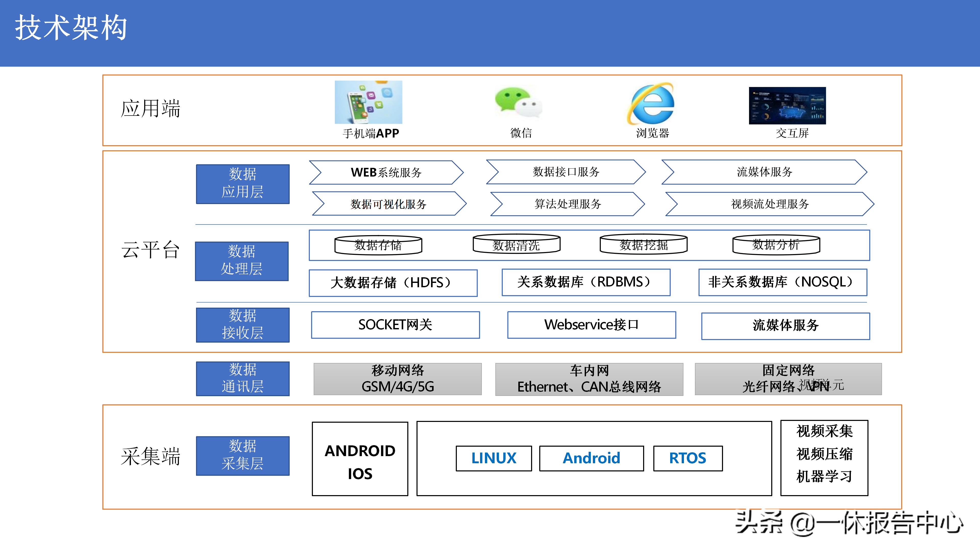The image size is (980, 551).
Task: Select the ANDROID IOS box
Action: coord(360,459)
